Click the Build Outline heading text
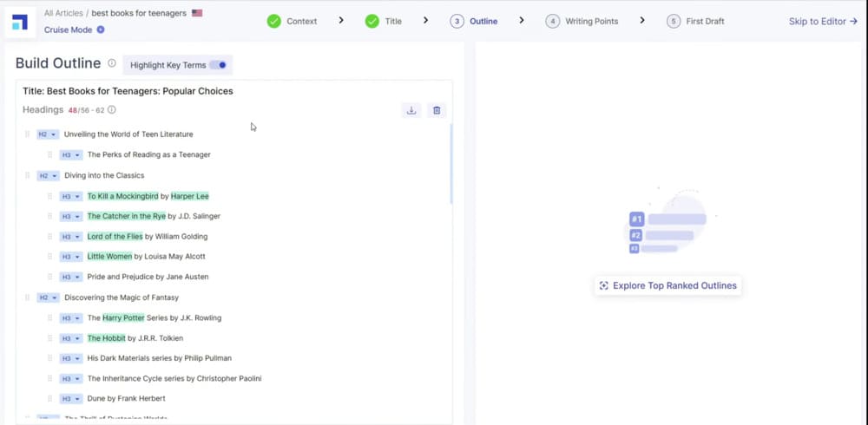The width and height of the screenshot is (868, 425). [58, 63]
